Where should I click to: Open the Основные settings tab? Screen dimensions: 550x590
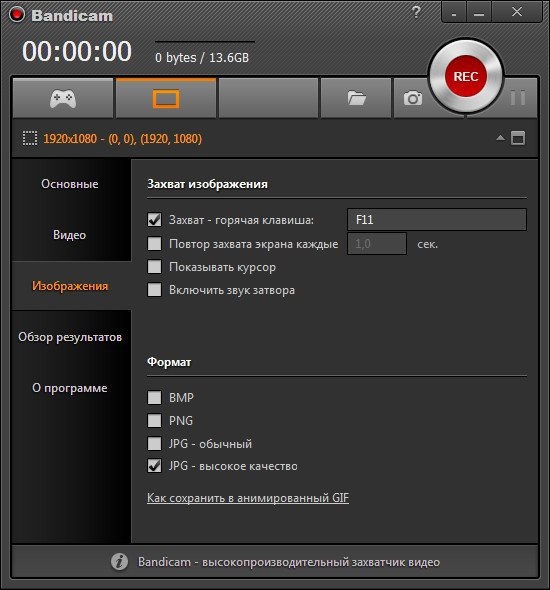pyautogui.click(x=70, y=184)
